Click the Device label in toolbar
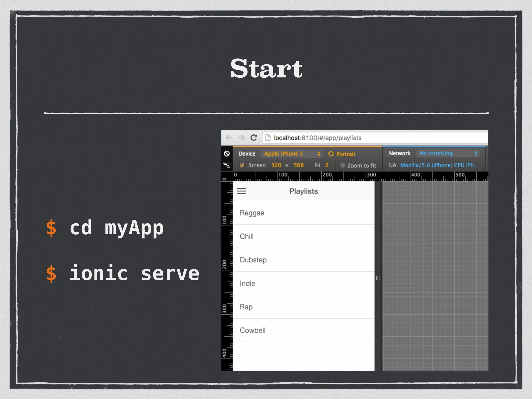Viewport: 532px width, 399px height. point(247,154)
